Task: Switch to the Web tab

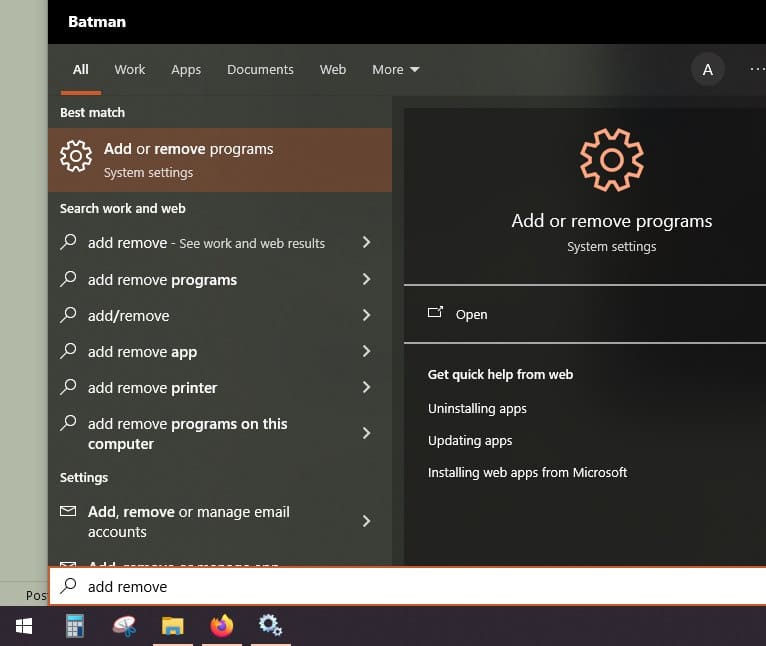Action: click(x=333, y=69)
